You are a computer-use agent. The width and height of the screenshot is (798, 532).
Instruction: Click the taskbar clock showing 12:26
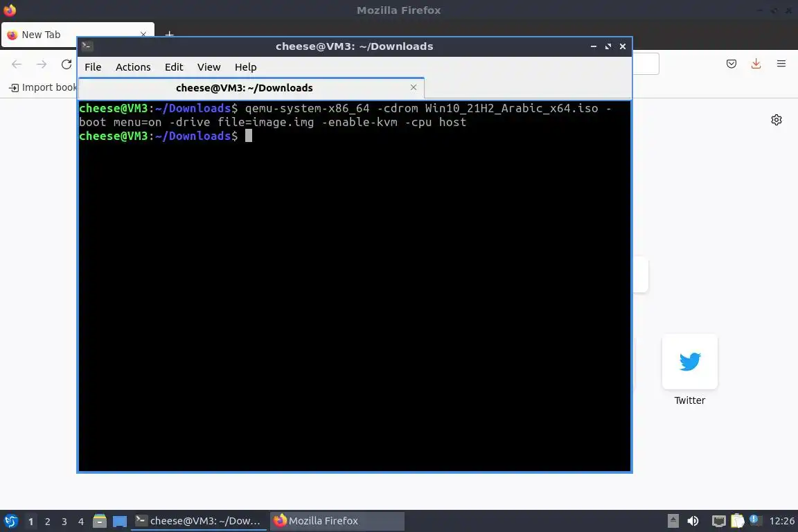pos(781,521)
